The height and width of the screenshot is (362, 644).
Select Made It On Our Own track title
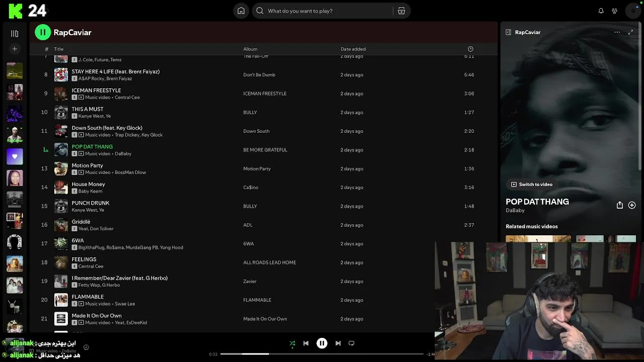tap(96, 316)
